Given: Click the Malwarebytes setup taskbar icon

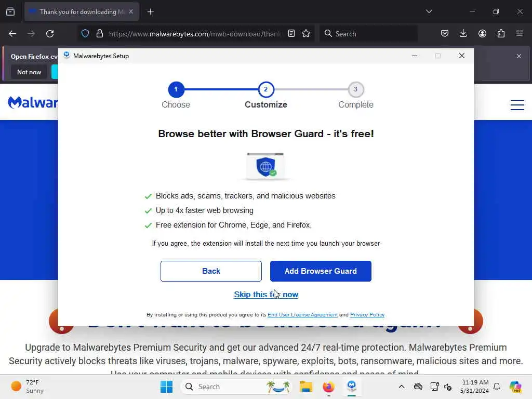Looking at the screenshot, I should coord(352,387).
